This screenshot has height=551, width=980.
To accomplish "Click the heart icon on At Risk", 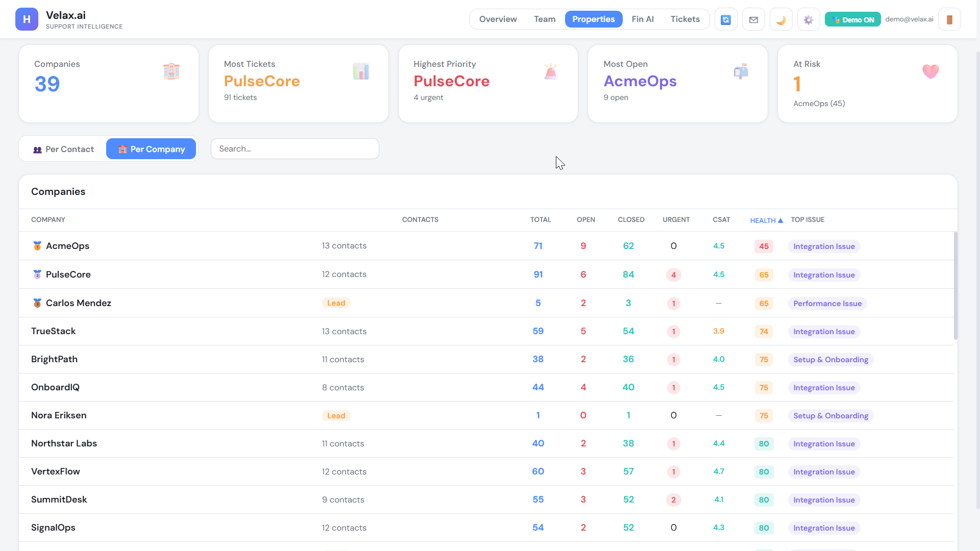I will pyautogui.click(x=930, y=71).
